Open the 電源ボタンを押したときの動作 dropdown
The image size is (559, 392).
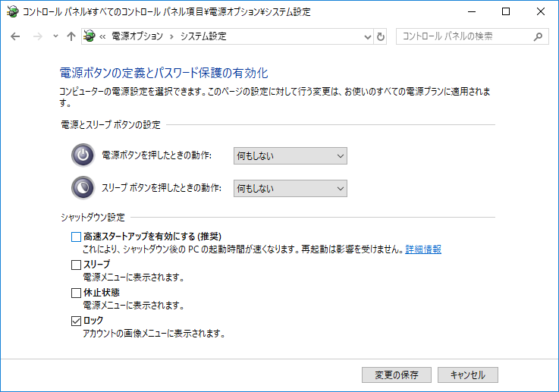pos(290,155)
